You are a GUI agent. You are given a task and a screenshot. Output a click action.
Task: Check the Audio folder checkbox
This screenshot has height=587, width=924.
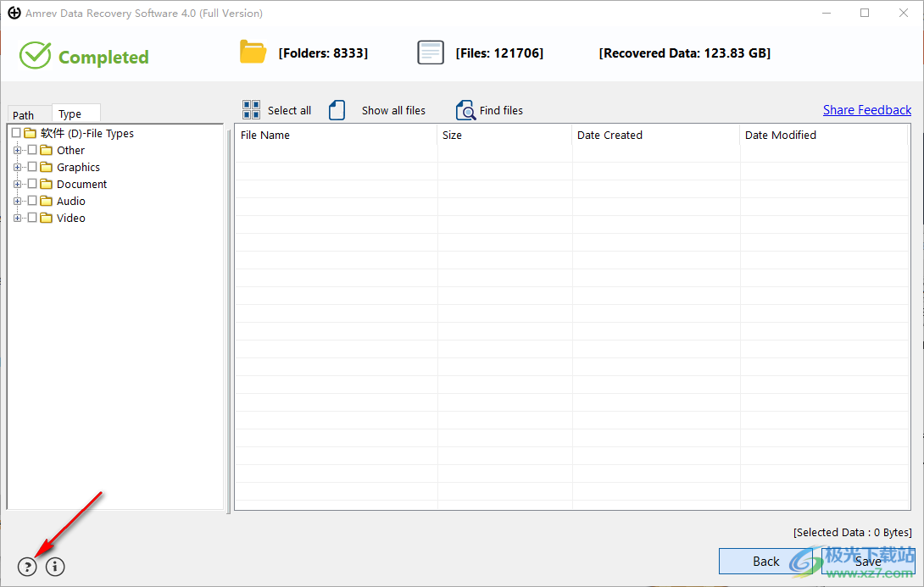pyautogui.click(x=32, y=201)
